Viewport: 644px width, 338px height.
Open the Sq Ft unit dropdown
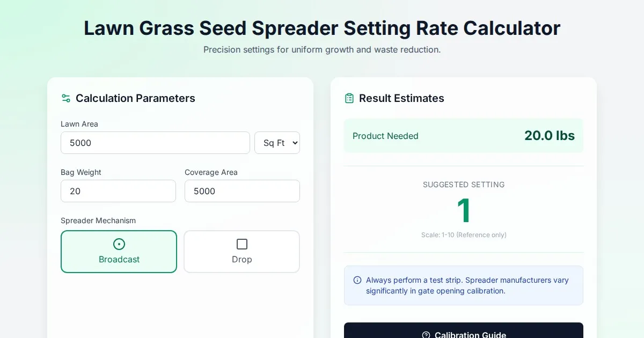tap(277, 143)
